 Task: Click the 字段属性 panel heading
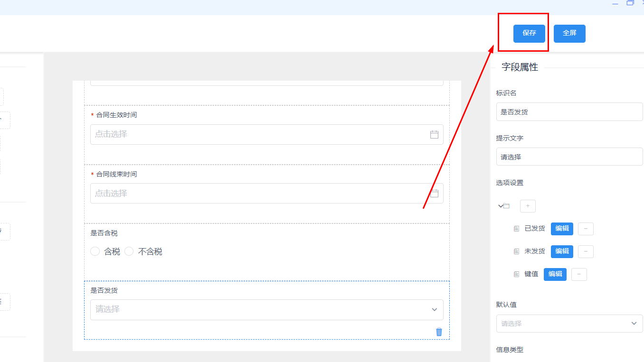[520, 67]
